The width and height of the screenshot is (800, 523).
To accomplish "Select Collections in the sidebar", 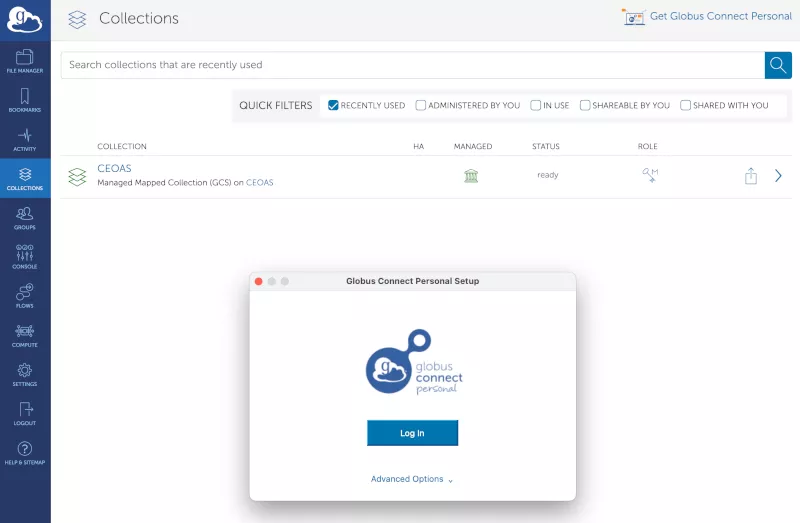I will coord(24,178).
